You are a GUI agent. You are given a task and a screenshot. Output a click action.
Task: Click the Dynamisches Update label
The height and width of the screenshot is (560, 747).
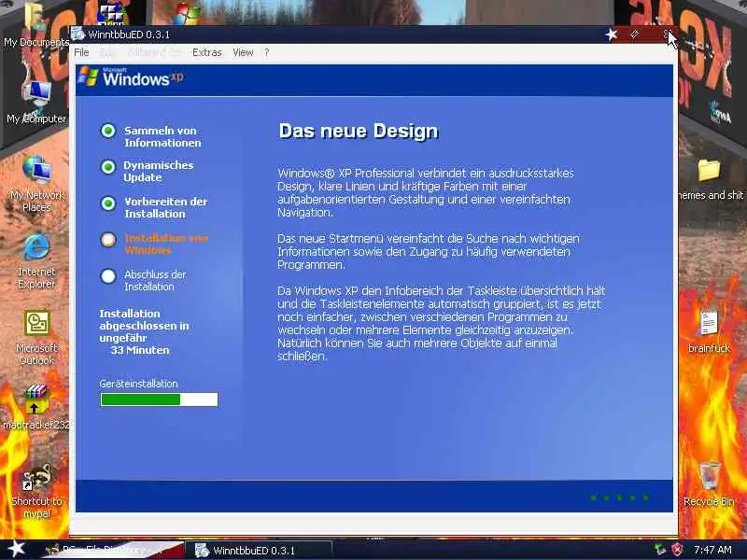pos(159,171)
